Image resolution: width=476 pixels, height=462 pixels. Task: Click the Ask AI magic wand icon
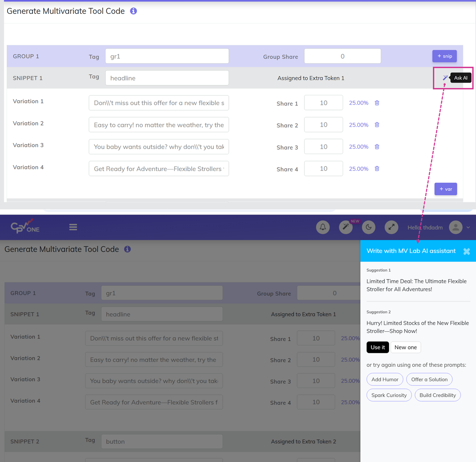coord(445,78)
